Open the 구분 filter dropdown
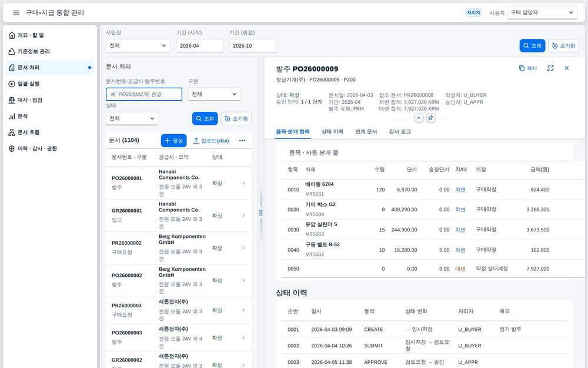588x368 pixels. [215, 94]
